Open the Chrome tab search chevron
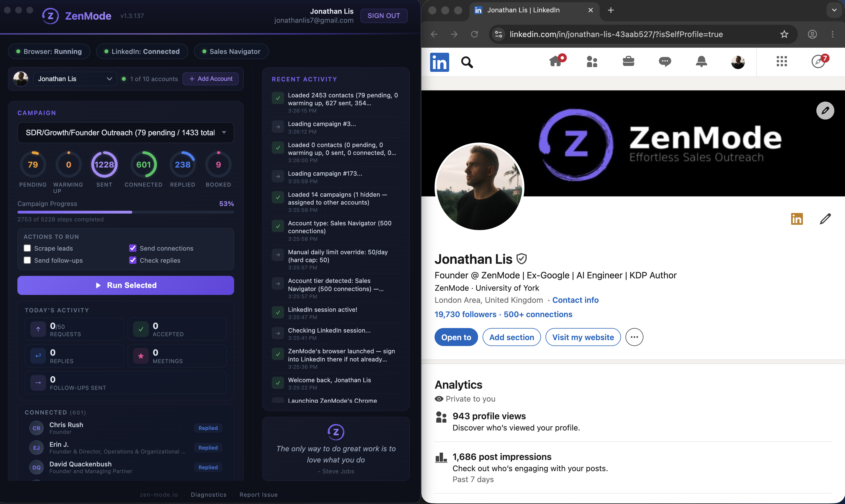This screenshot has width=845, height=504. (x=834, y=10)
